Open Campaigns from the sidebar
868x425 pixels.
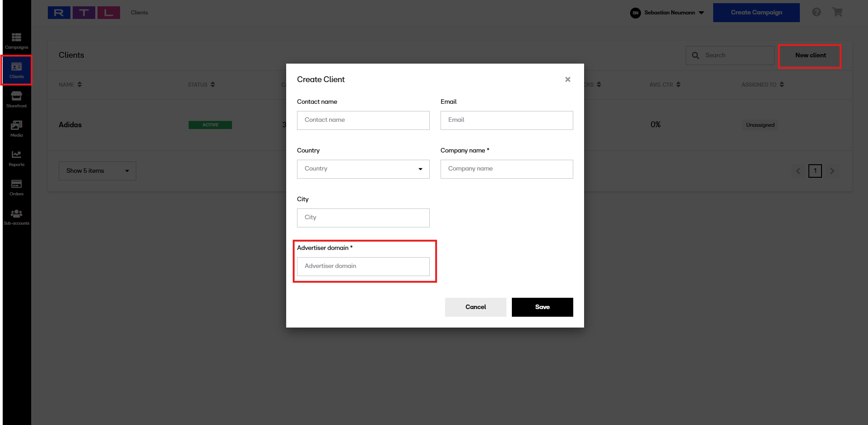[16, 41]
